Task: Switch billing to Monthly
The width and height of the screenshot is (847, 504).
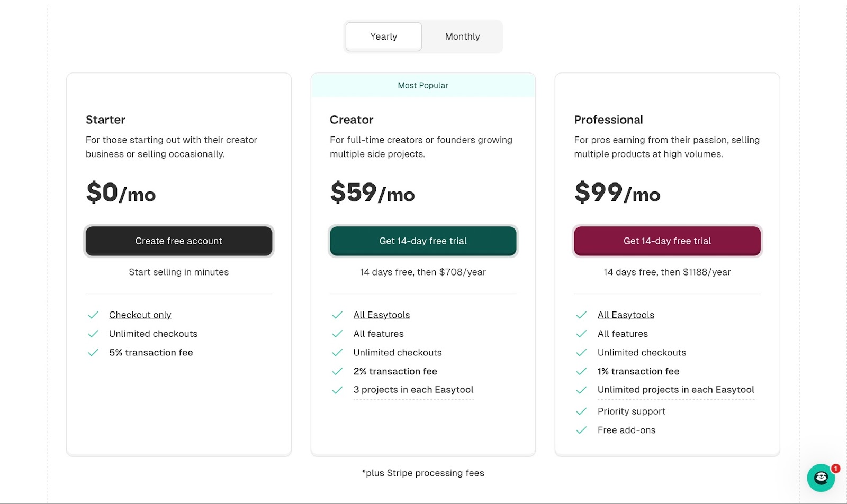Action: 462,36
